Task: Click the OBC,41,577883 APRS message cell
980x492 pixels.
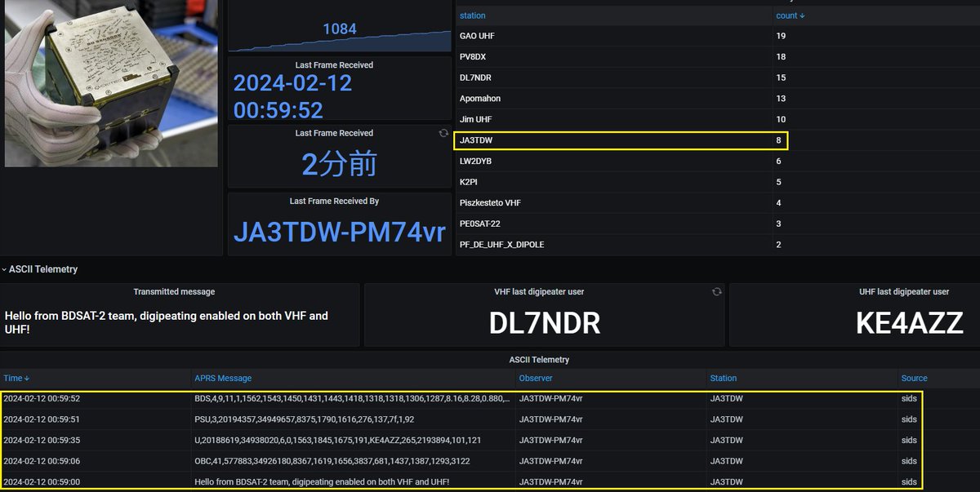Action: tap(332, 461)
